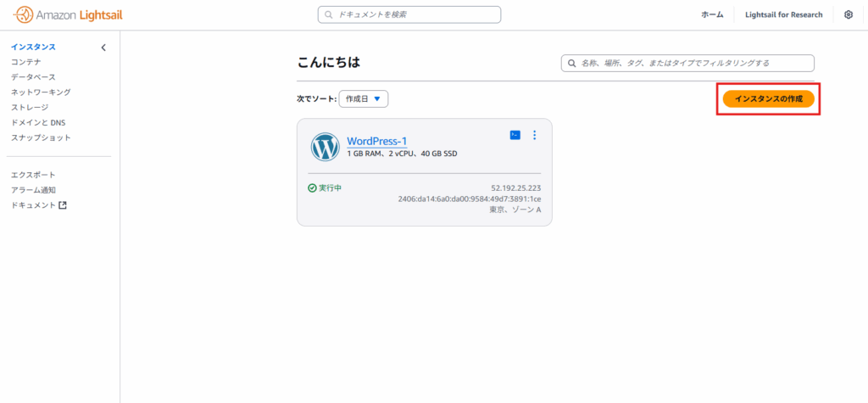Viewport: 868px width, 403px height.
Task: Select インスタンス in the sidebar
Action: coord(33,48)
